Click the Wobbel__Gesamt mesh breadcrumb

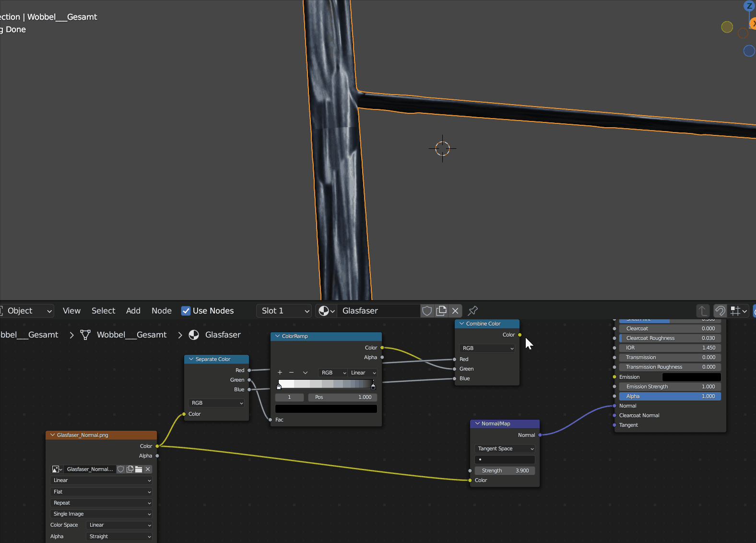pos(124,335)
